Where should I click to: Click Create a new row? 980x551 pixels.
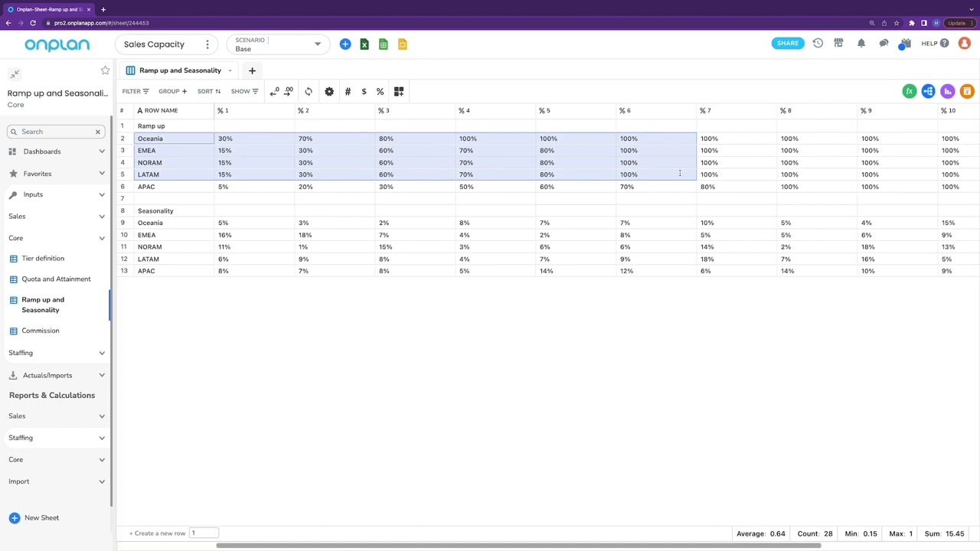(x=158, y=533)
